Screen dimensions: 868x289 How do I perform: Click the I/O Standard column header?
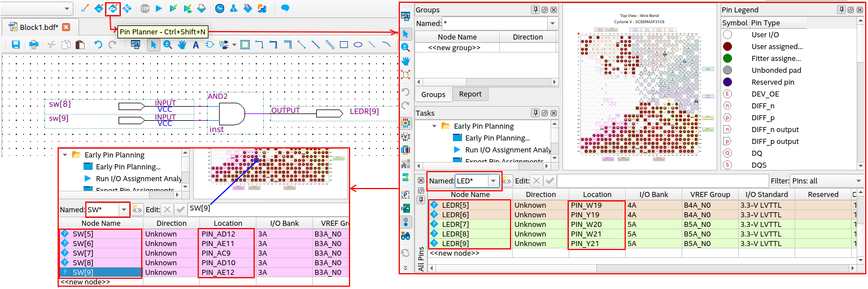point(766,194)
